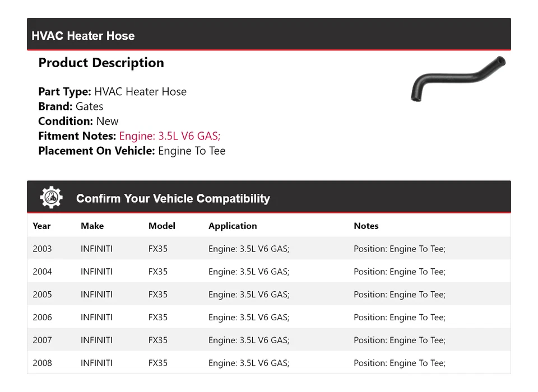
Task: Select the 2005 year cell
Action: (x=42, y=295)
